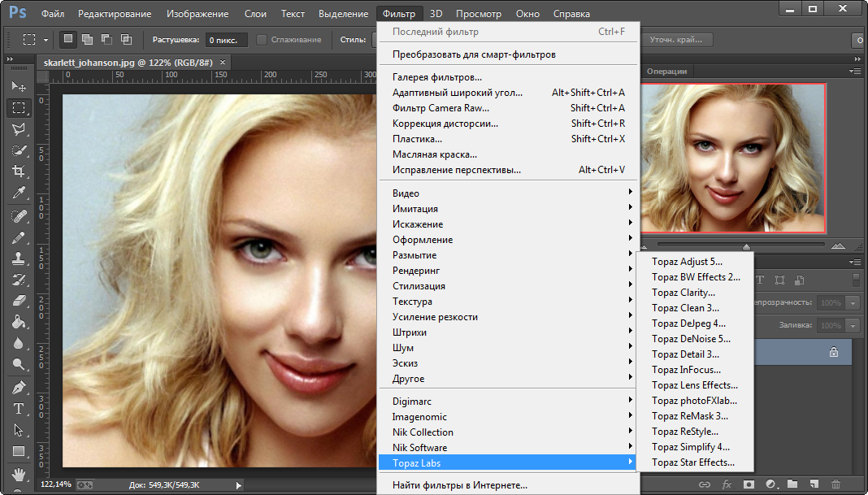Image resolution: width=868 pixels, height=495 pixels.
Task: Enable the Сглаживание anti-alias checkbox
Action: [x=262, y=40]
